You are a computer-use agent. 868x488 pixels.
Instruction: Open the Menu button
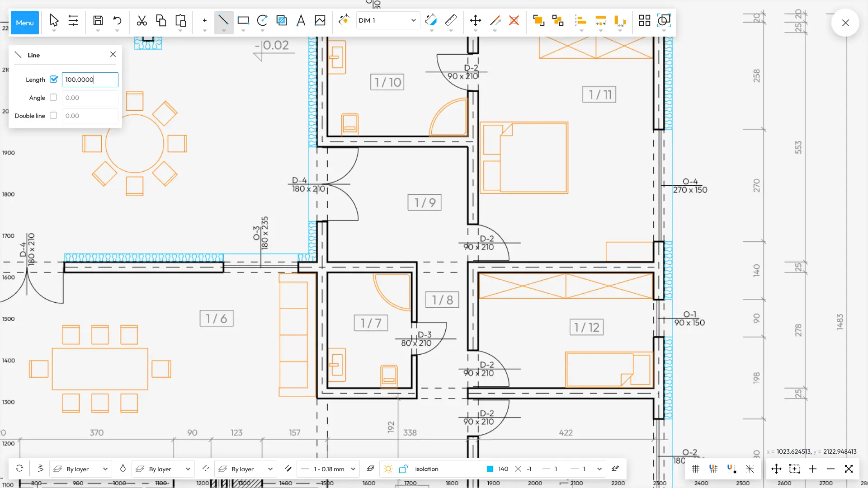(x=24, y=23)
